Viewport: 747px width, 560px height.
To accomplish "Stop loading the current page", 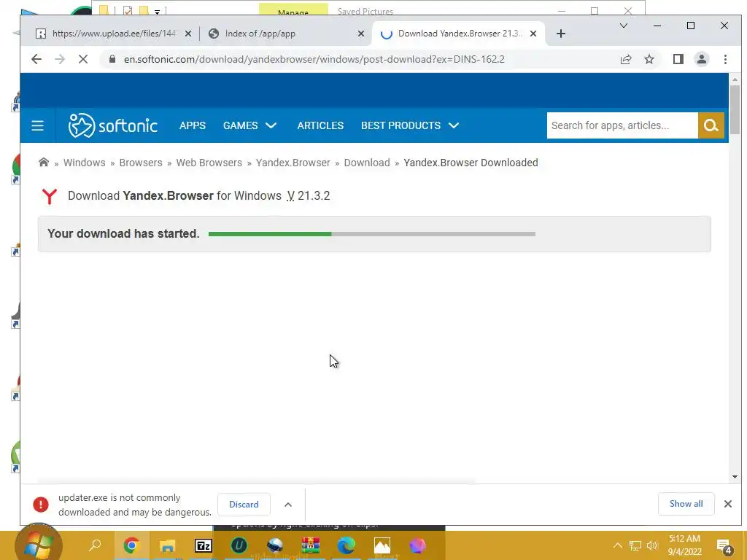I will tap(83, 59).
